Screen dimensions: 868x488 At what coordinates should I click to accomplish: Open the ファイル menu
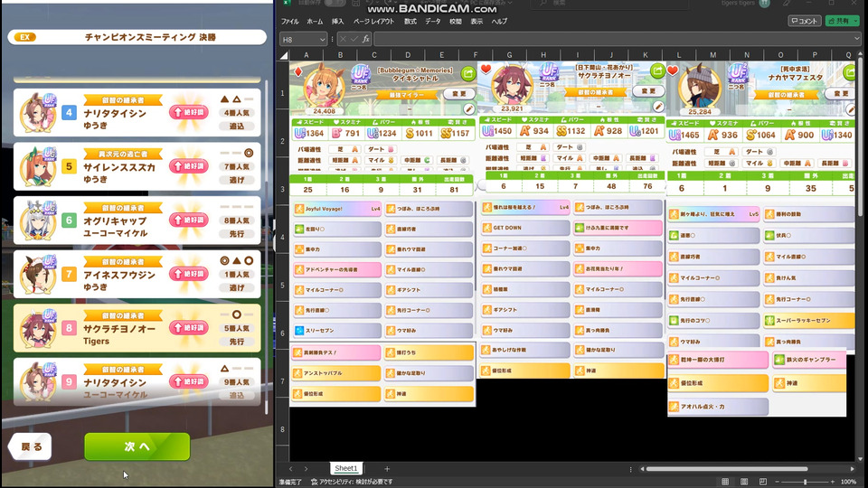(289, 22)
